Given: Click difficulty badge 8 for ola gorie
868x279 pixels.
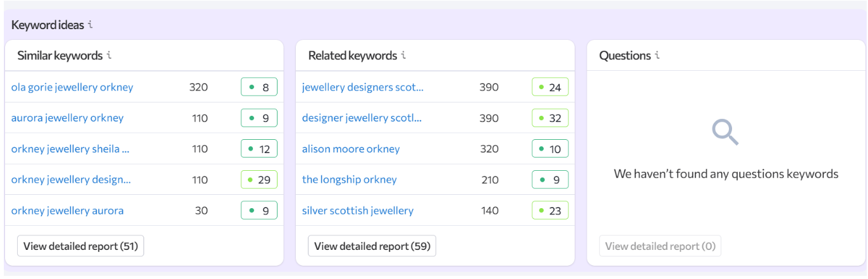Looking at the screenshot, I should (x=259, y=87).
